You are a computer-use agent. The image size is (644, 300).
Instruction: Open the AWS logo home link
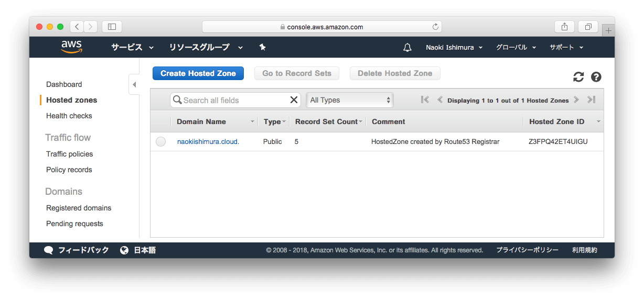click(x=72, y=47)
